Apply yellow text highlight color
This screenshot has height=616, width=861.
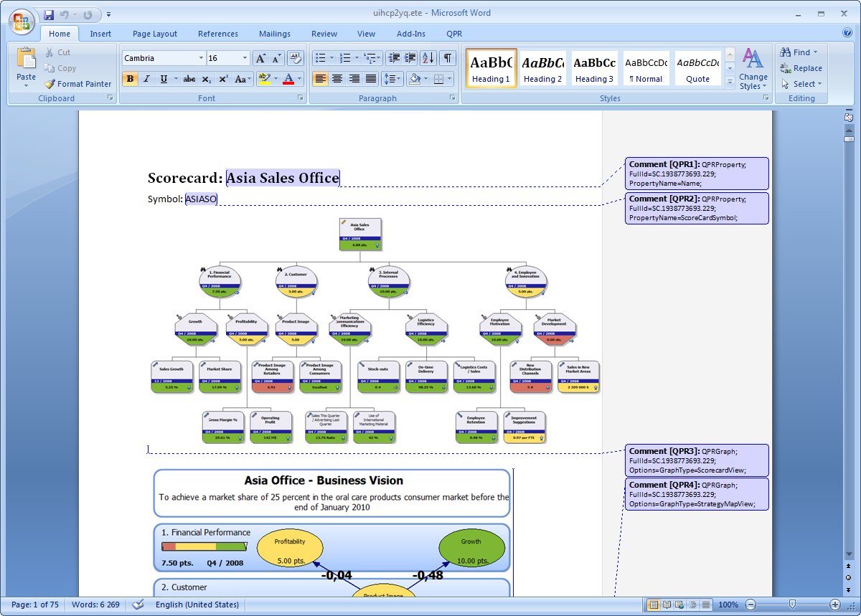coord(263,79)
